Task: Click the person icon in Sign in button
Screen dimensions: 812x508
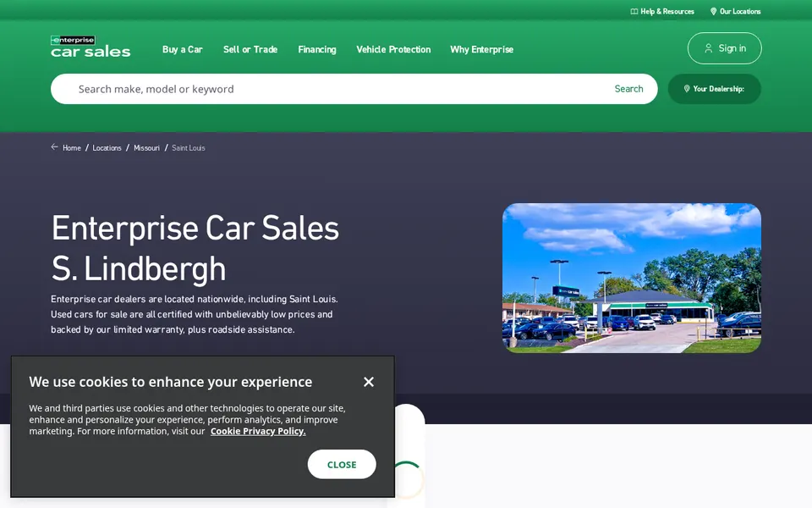Action: pos(708,48)
